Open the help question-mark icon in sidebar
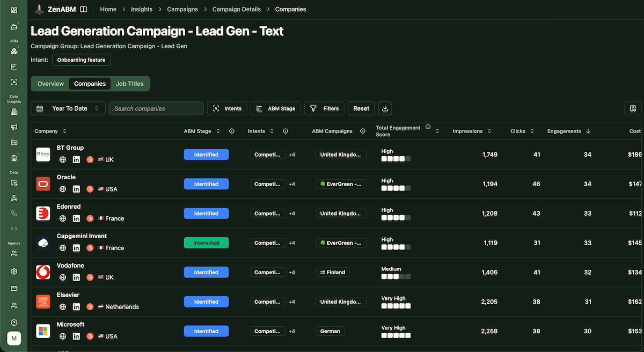The height and width of the screenshot is (352, 644). (x=13, y=322)
